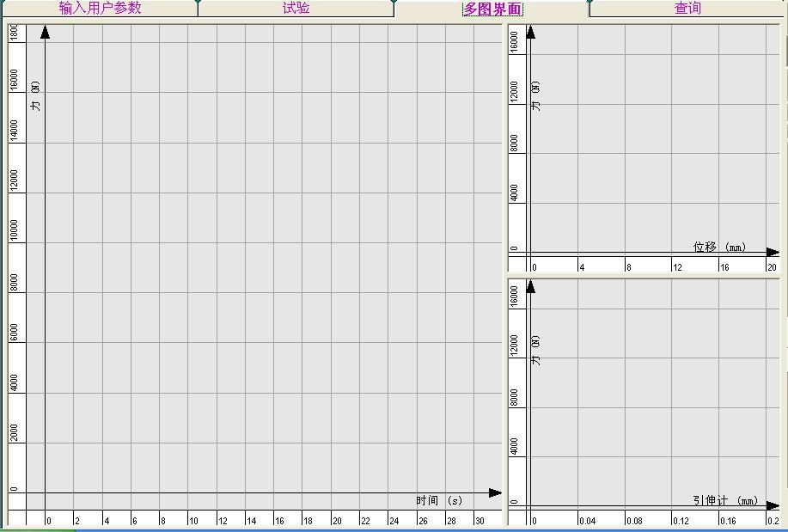Click the 10000 tick on the force-time chart
The image size is (788, 532).
pos(14,231)
